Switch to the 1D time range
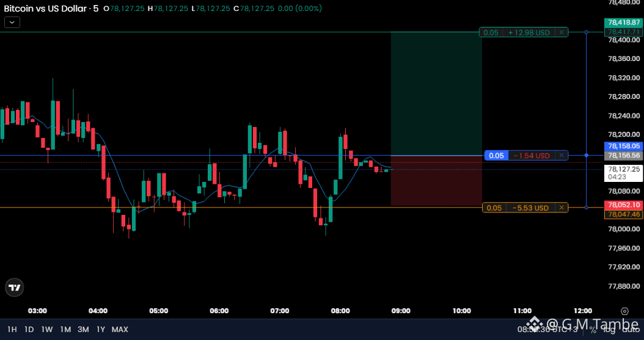The height and width of the screenshot is (340, 644). pos(29,330)
